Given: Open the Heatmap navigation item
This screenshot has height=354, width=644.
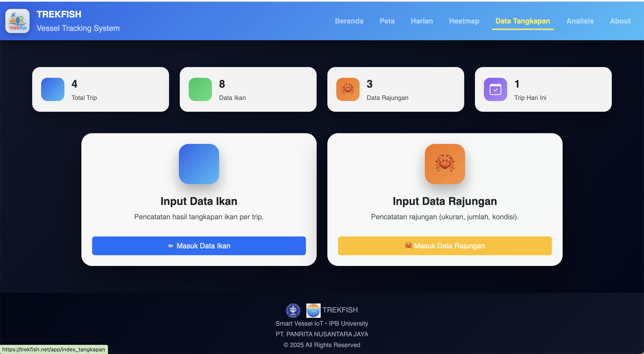Looking at the screenshot, I should (464, 21).
